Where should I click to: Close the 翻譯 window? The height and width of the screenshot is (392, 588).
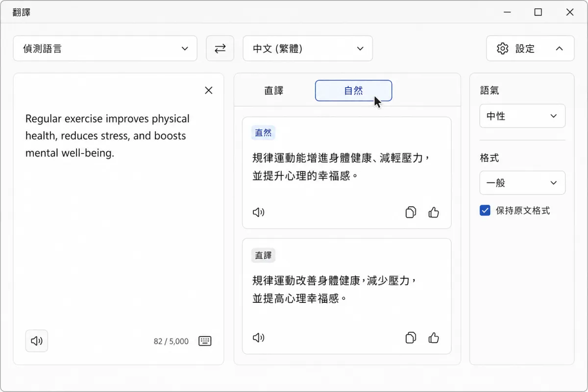click(570, 13)
